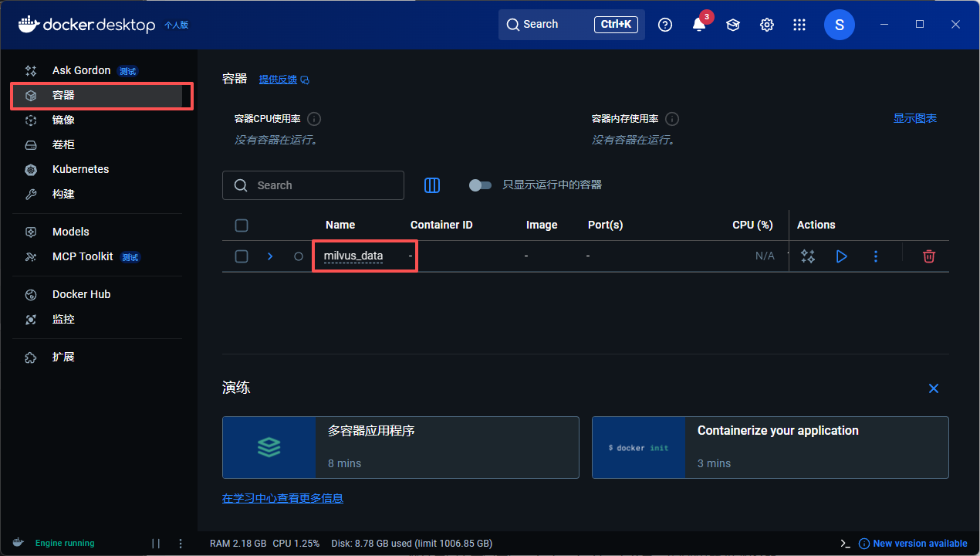980x556 pixels.
Task: Click the Engine running status
Action: click(x=65, y=544)
